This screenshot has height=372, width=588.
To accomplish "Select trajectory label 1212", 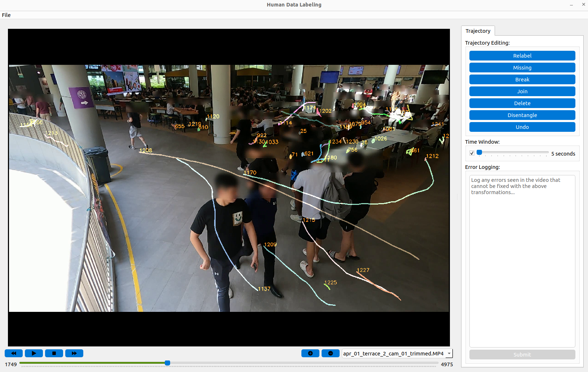I will (432, 156).
